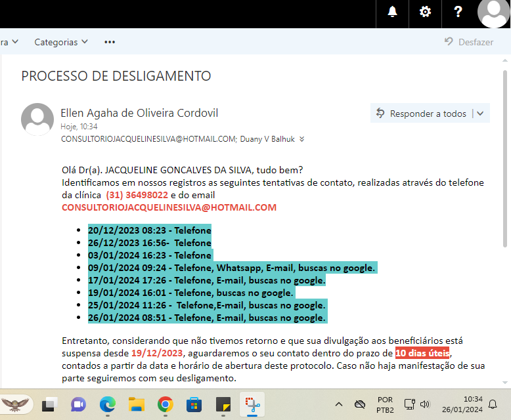Open the arrow next to Responder a todos
Screen dimensions: 511x420
click(x=480, y=114)
